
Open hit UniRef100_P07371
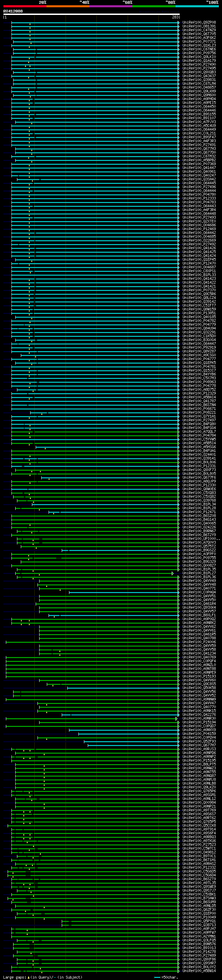tap(199, 41)
